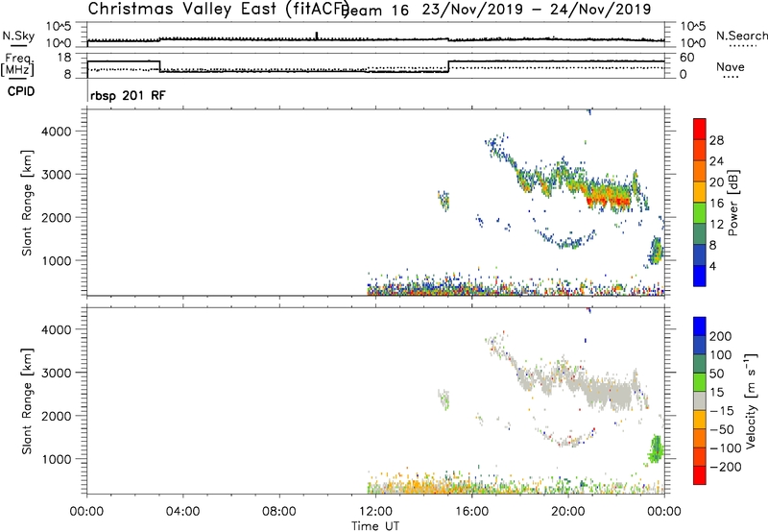
Task: Click the 'Nave' legend label
Action: (730, 67)
